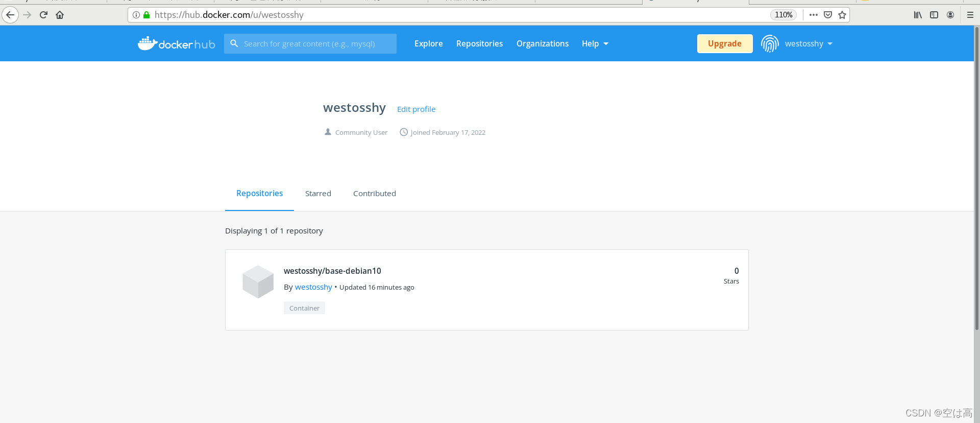Screen dimensions: 980x423
Task: Click the Docker Hub whale logo
Action: pos(176,44)
